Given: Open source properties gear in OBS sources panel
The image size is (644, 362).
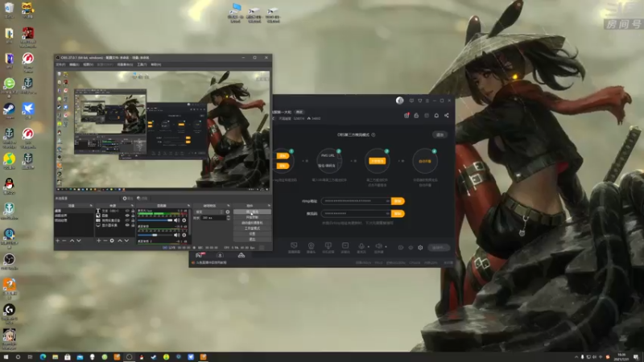Looking at the screenshot, I should coord(112,241).
